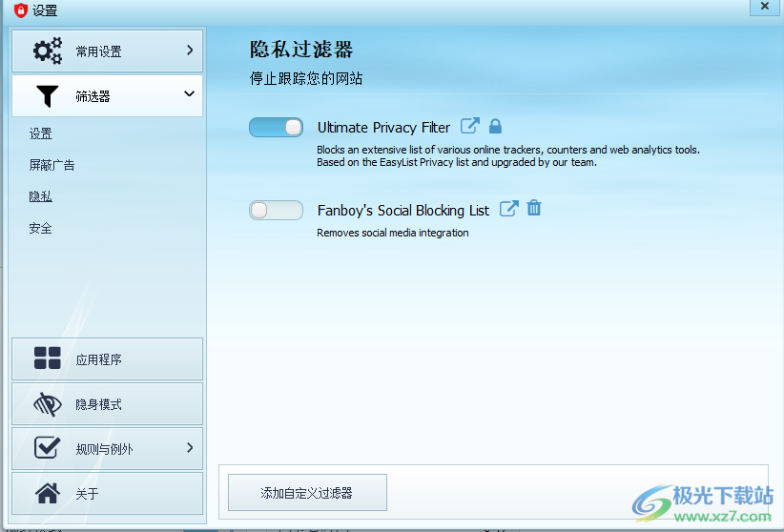Click the Ultimate Privacy Filter title text
The height and width of the screenshot is (532, 784).
pyautogui.click(x=384, y=128)
